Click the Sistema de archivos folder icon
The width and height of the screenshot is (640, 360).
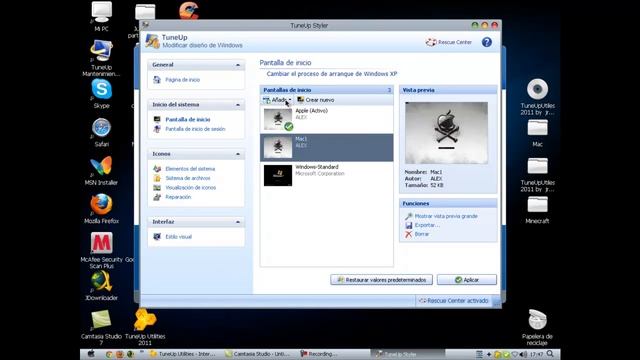click(x=157, y=178)
